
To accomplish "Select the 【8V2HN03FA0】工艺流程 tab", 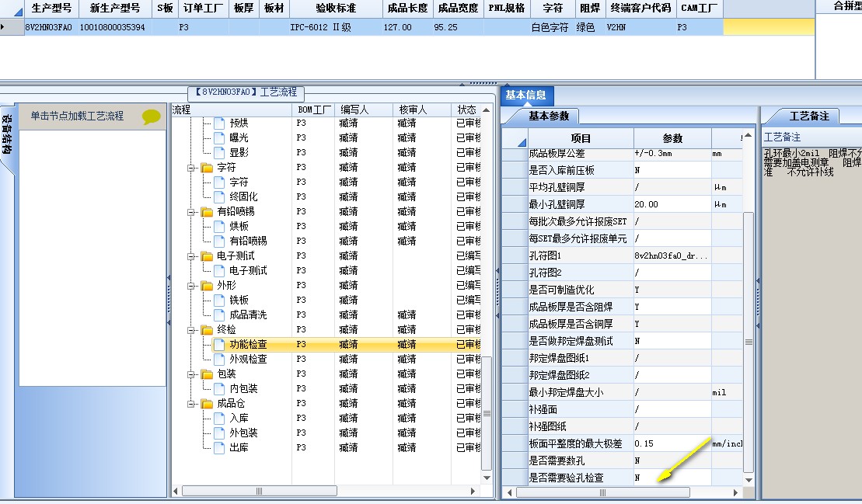I will pyautogui.click(x=246, y=92).
